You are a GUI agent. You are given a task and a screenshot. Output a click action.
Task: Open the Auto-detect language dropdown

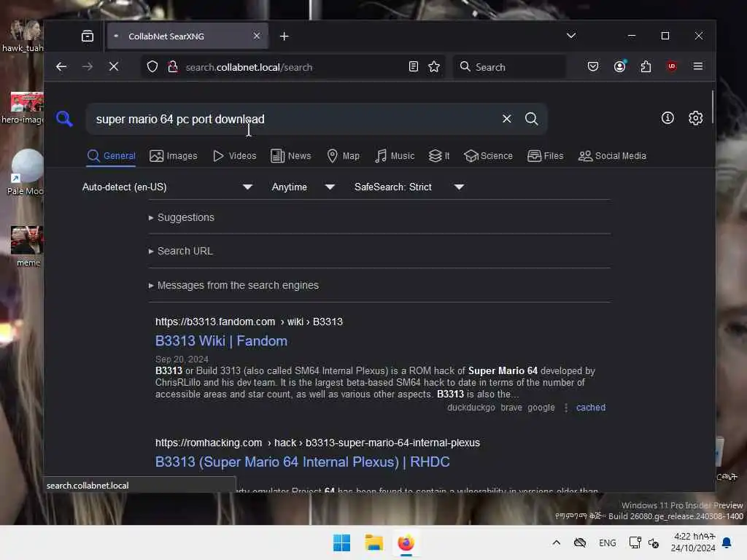pos(167,187)
